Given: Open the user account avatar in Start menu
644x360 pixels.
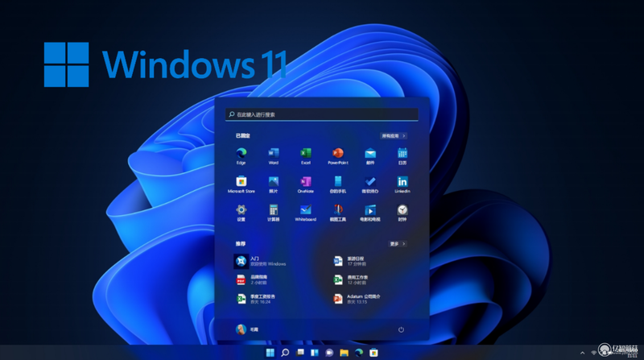Looking at the screenshot, I should pyautogui.click(x=241, y=329).
